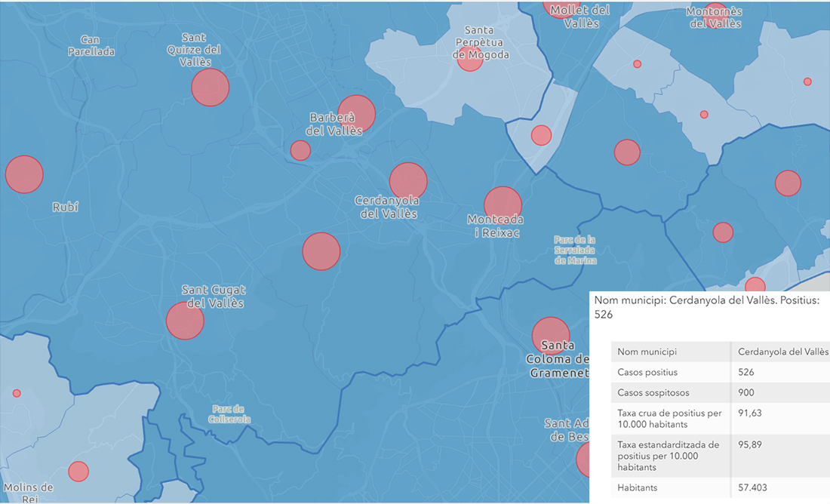Screen dimensions: 830x504
Task: Select the large red circle overlapping Barberà del Vallès label
Action: click(x=357, y=114)
